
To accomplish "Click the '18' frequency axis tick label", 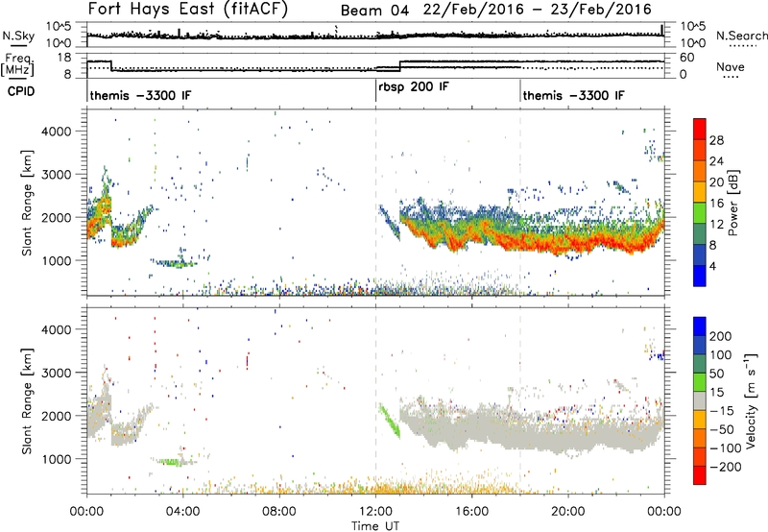I will (x=64, y=58).
